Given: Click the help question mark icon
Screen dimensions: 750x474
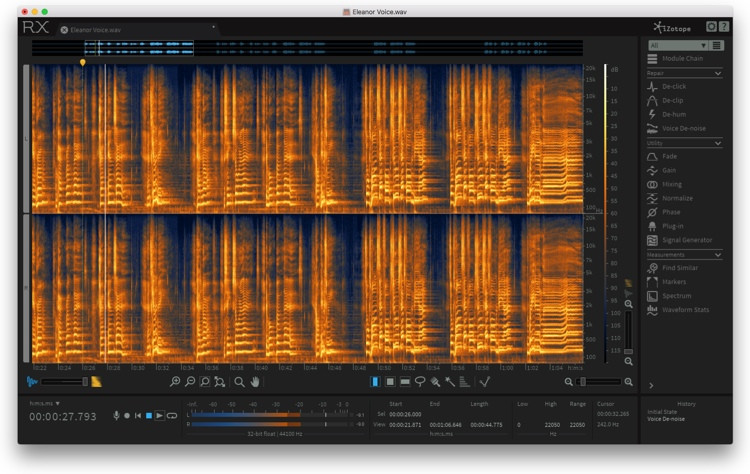Looking at the screenshot, I should pos(726,27).
